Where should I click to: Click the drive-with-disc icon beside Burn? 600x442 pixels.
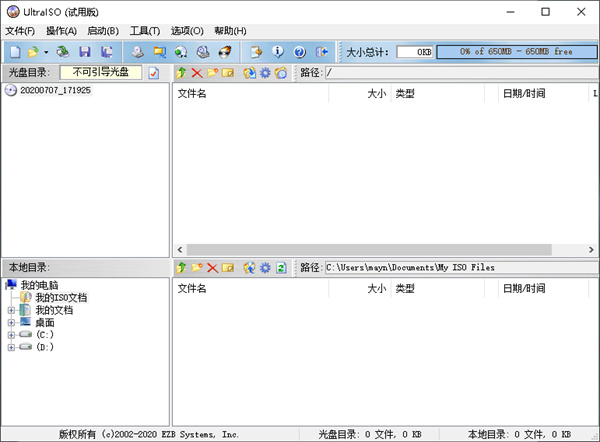click(203, 52)
